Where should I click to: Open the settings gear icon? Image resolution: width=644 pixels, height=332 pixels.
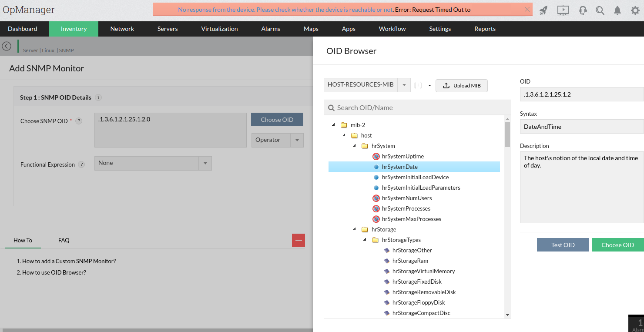click(635, 10)
